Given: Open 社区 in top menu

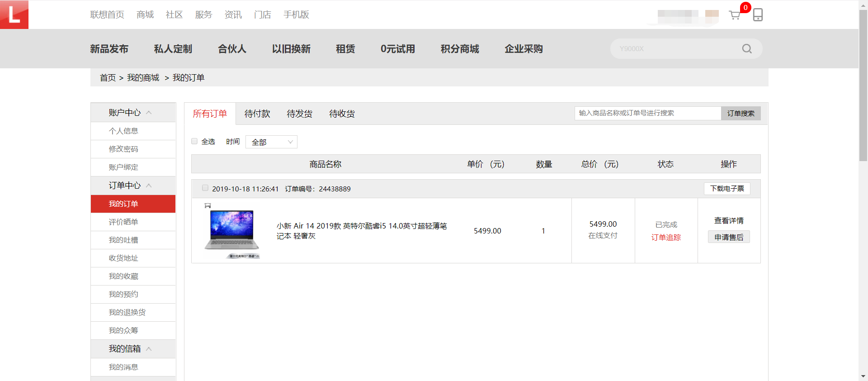Looking at the screenshot, I should point(174,14).
